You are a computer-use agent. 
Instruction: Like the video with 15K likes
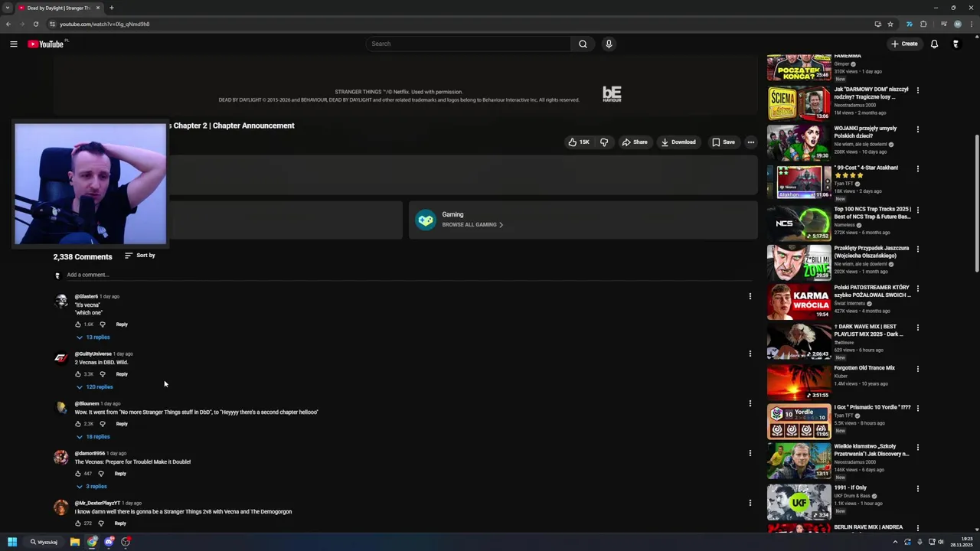point(578,142)
